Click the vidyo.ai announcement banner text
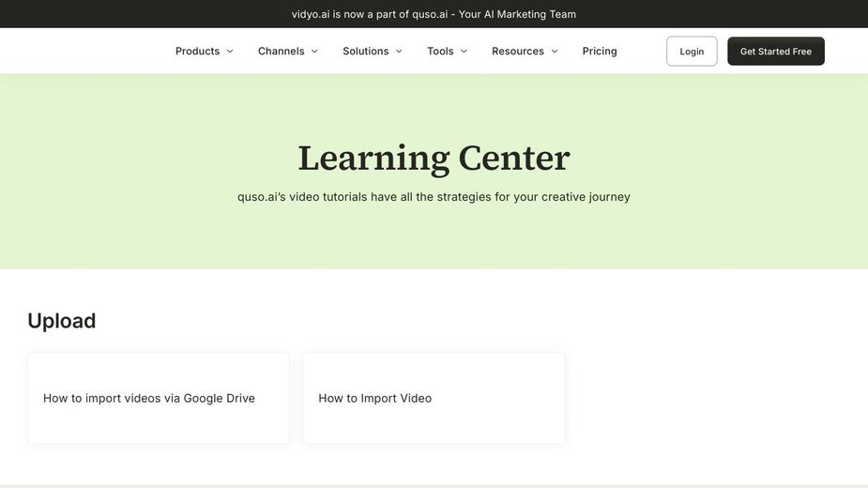This screenshot has height=488, width=868. point(434,14)
